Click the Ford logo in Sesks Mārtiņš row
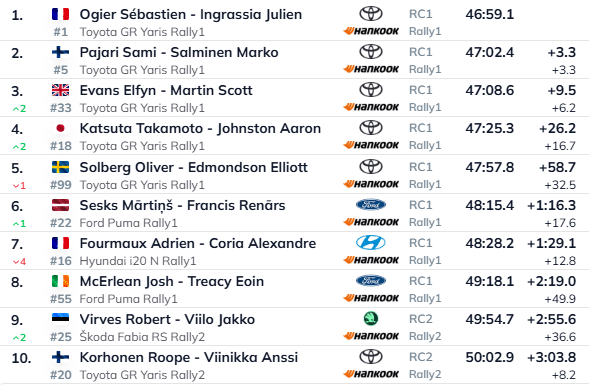Image resolution: width=589 pixels, height=385 pixels. click(x=371, y=205)
